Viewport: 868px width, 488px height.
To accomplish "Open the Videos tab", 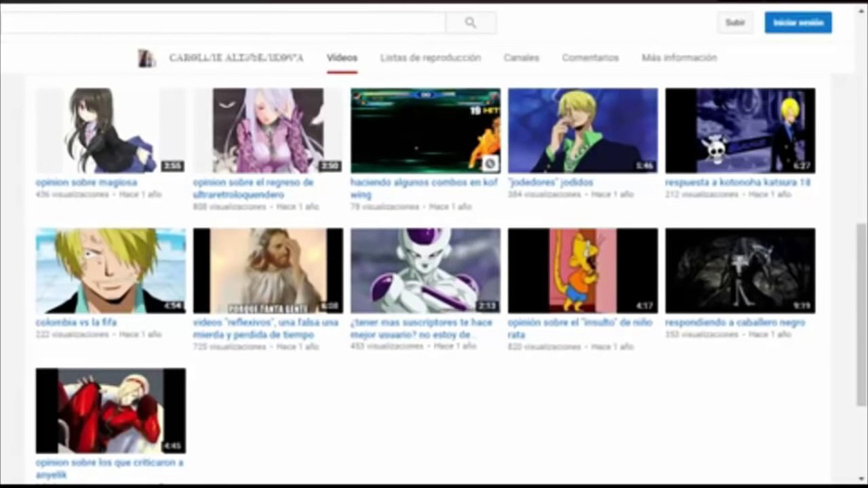I will coord(342,58).
